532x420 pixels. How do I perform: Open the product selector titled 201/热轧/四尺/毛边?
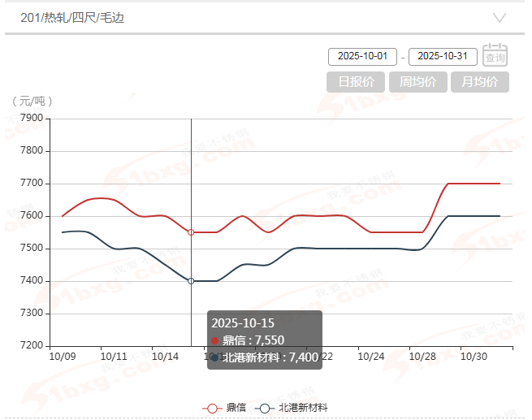click(73, 17)
